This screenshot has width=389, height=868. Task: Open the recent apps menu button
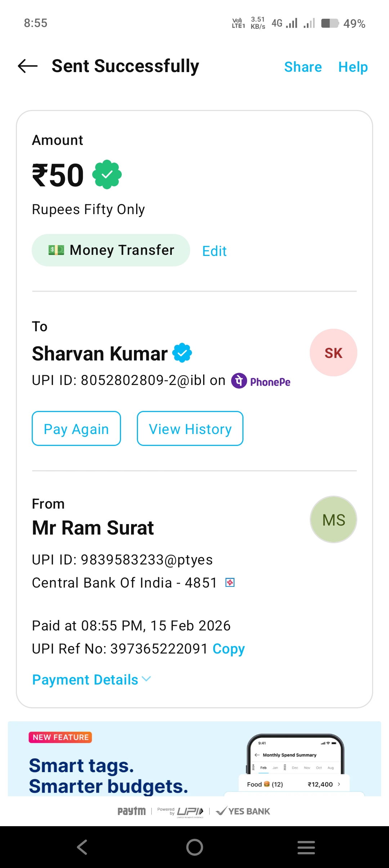(x=306, y=847)
